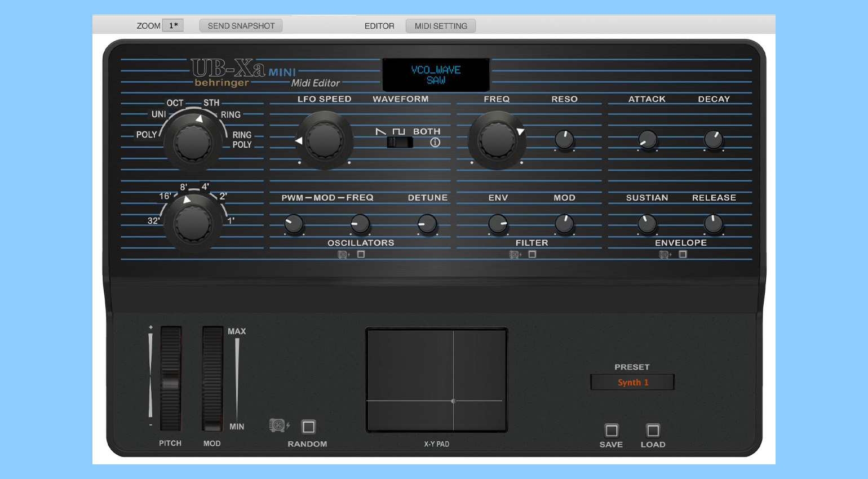Click the waveform info icon beside BOTH

435,143
